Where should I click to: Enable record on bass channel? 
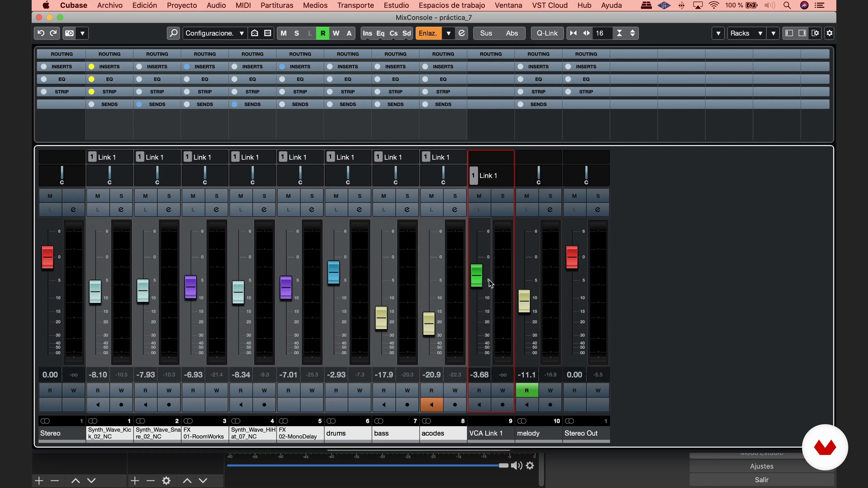point(407,404)
